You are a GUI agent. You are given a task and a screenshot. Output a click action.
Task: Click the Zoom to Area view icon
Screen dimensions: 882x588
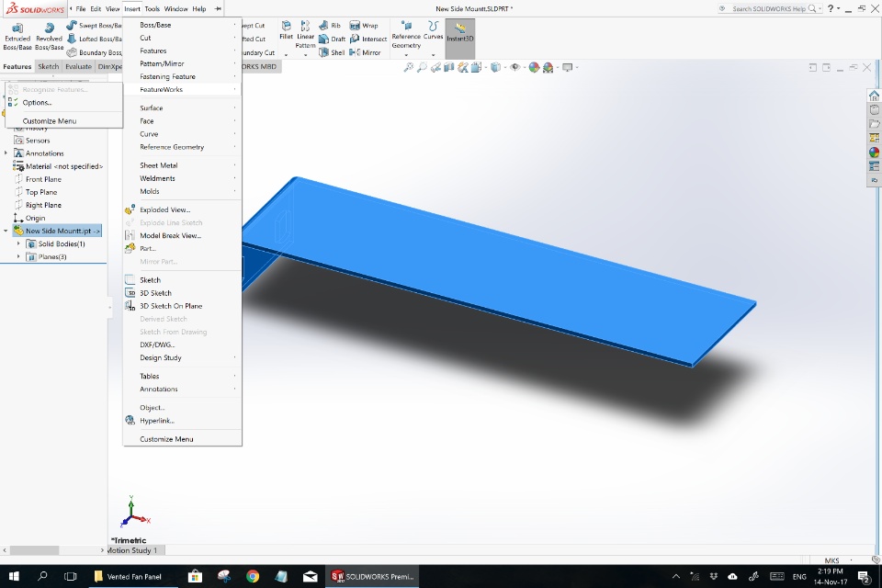pos(422,67)
